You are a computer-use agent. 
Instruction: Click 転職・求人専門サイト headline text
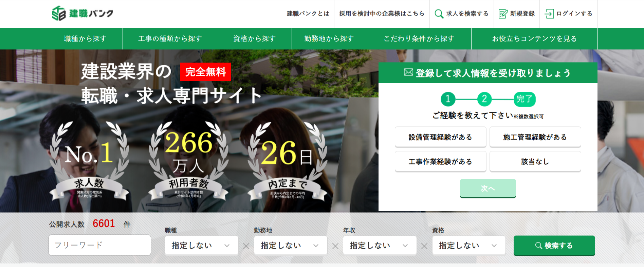[x=171, y=95]
